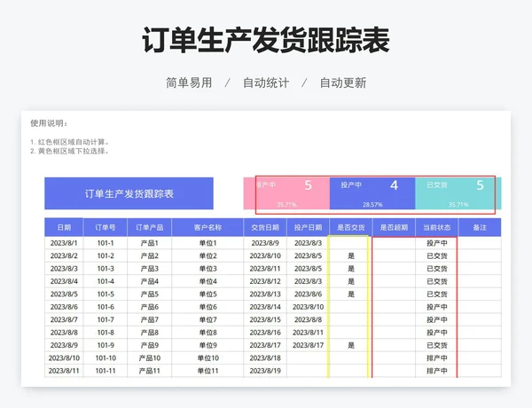
Task: Click the 日期 column header
Action: click(64, 227)
